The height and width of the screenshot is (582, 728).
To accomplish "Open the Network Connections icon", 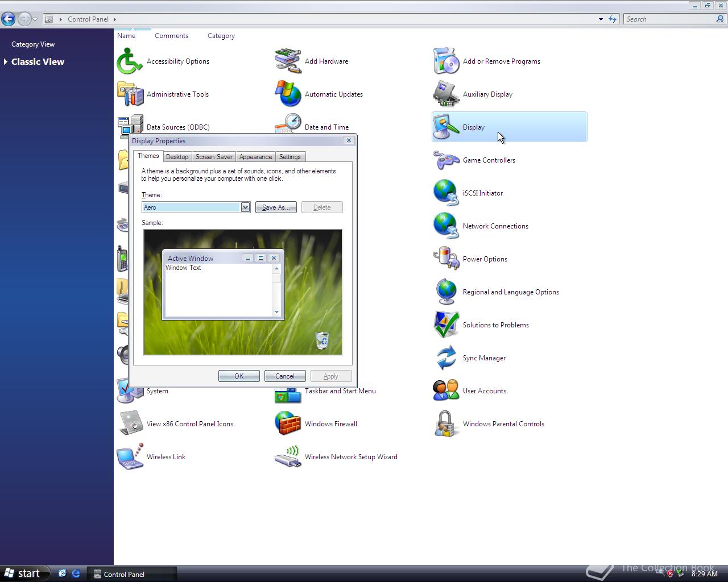I will click(446, 226).
